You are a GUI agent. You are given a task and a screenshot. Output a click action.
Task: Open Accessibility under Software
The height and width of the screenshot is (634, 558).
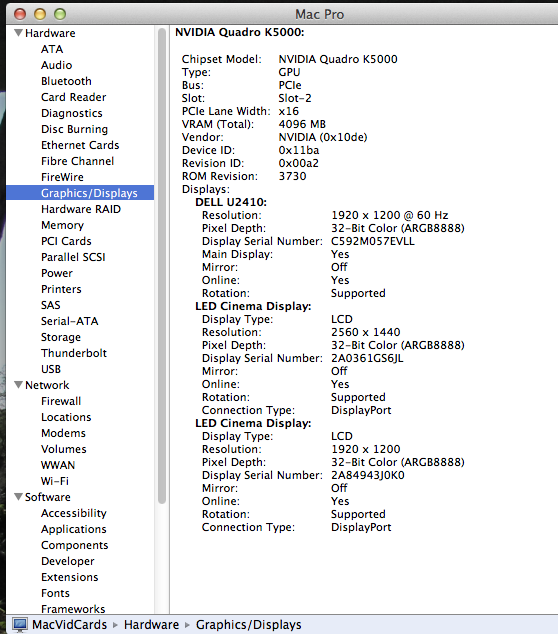point(74,513)
